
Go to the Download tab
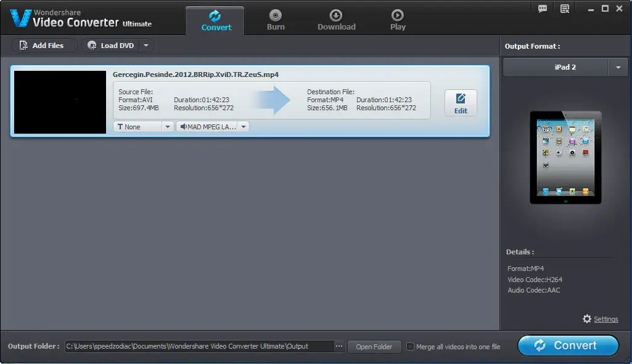[336, 20]
